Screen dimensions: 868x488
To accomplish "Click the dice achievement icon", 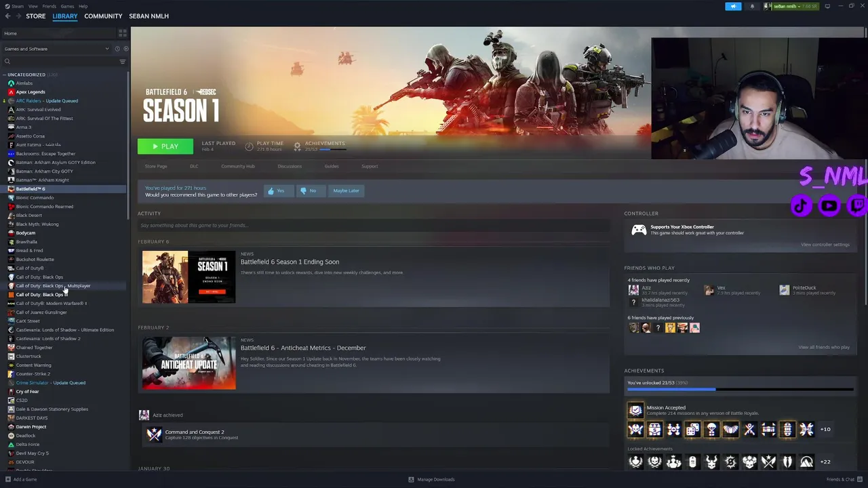I will tap(692, 429).
